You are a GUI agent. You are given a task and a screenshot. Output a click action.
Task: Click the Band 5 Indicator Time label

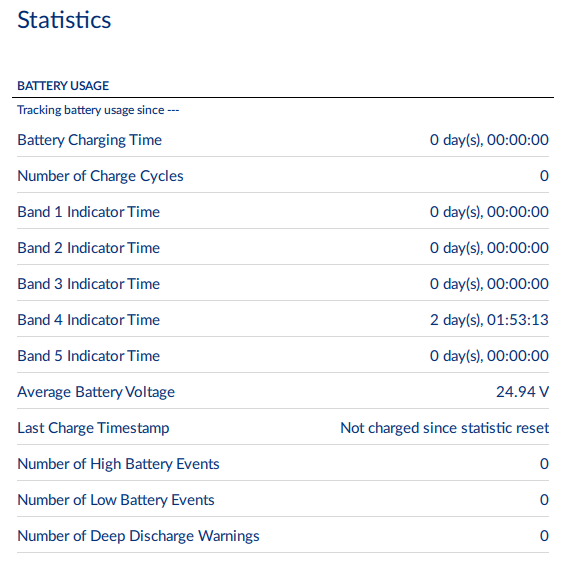88,356
